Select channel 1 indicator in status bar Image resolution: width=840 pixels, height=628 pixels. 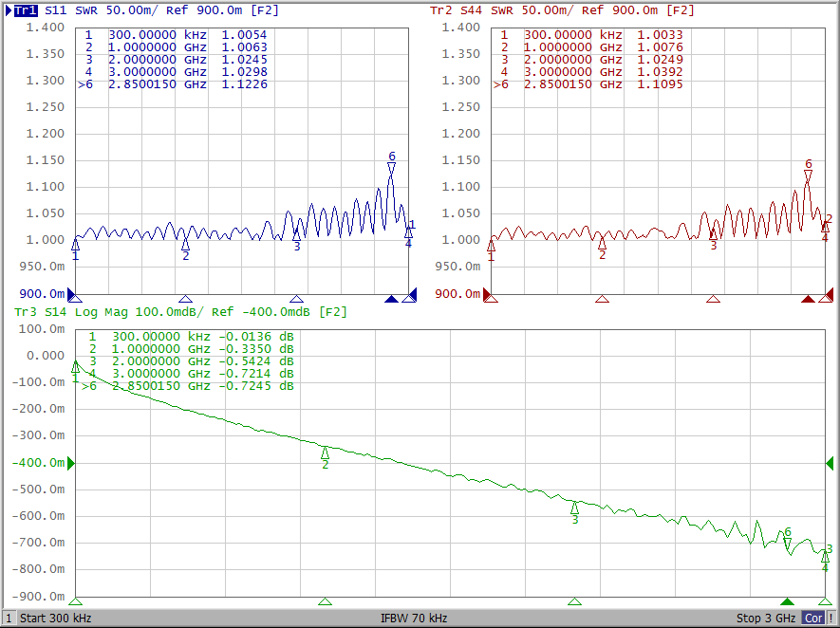(x=9, y=619)
